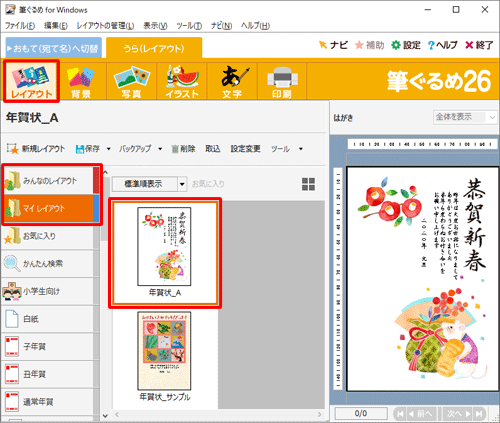Click the 設定変更 button
Image resolution: width=500 pixels, height=423 pixels.
tap(245, 149)
